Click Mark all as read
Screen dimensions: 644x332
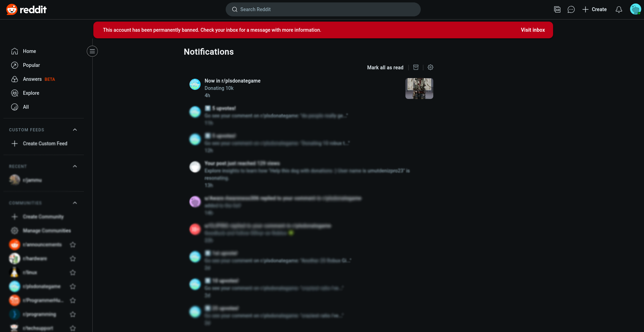click(x=385, y=68)
